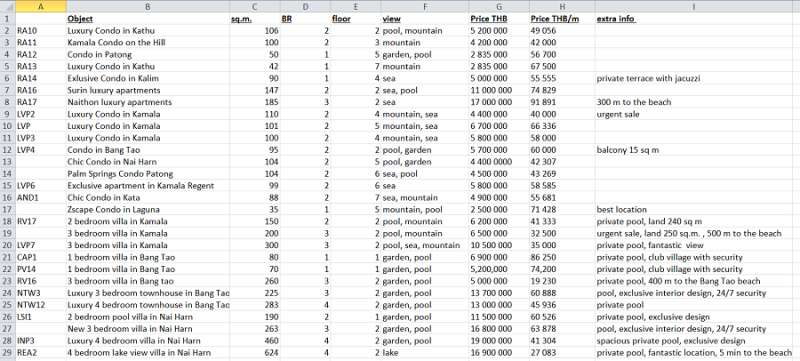This screenshot has height=361, width=800.
Task: Click price cell '5,200,000'
Action: [499, 269]
